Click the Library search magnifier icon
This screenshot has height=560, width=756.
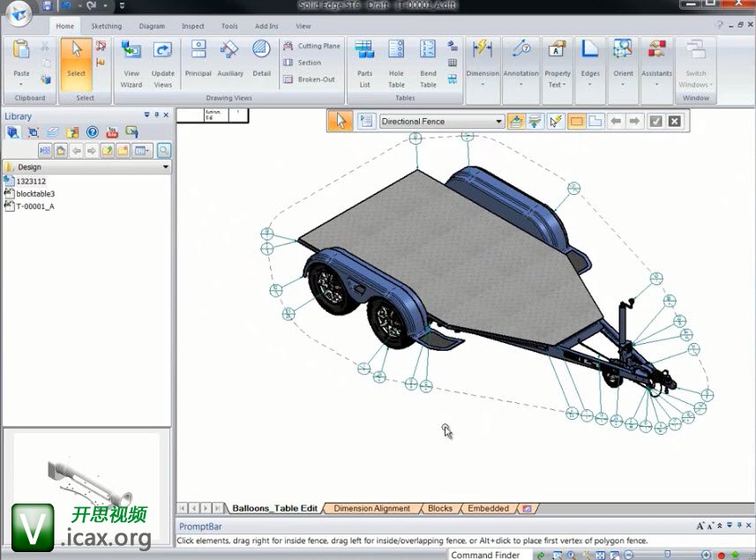coord(163,151)
